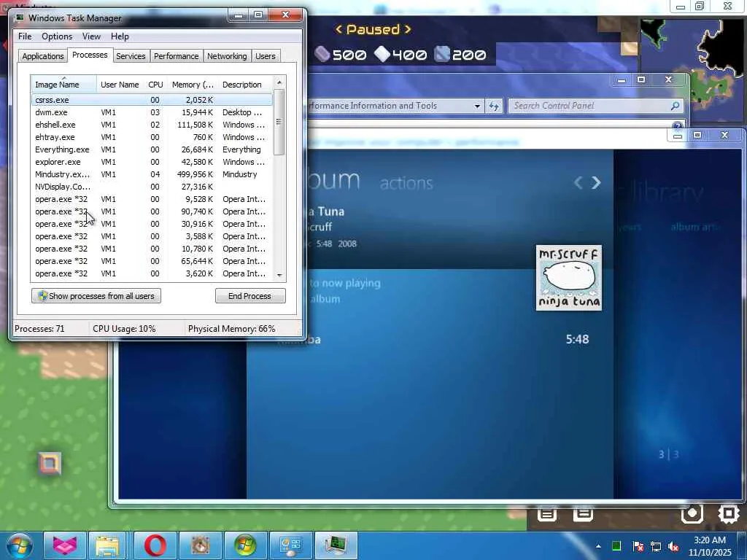
Task: Switch to Task Manager taskbar icon
Action: pos(336,545)
